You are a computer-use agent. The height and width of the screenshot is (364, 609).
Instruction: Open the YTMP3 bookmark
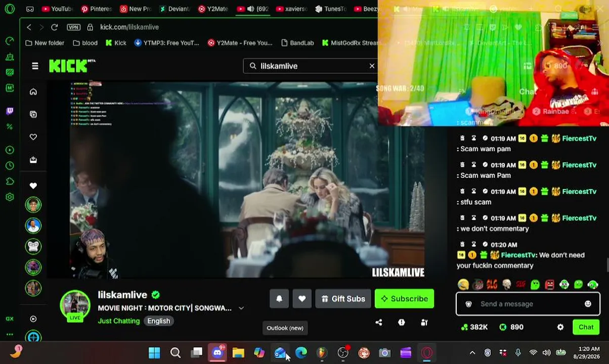(166, 43)
